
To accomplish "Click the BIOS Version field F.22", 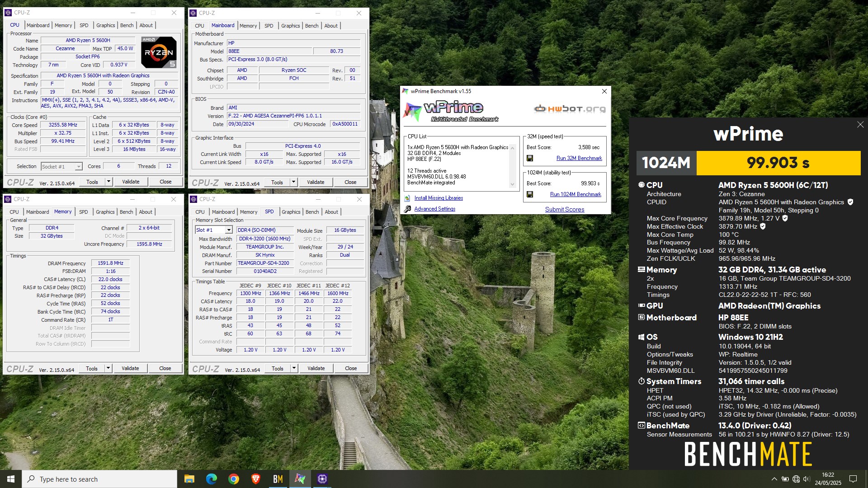I will pyautogui.click(x=294, y=116).
